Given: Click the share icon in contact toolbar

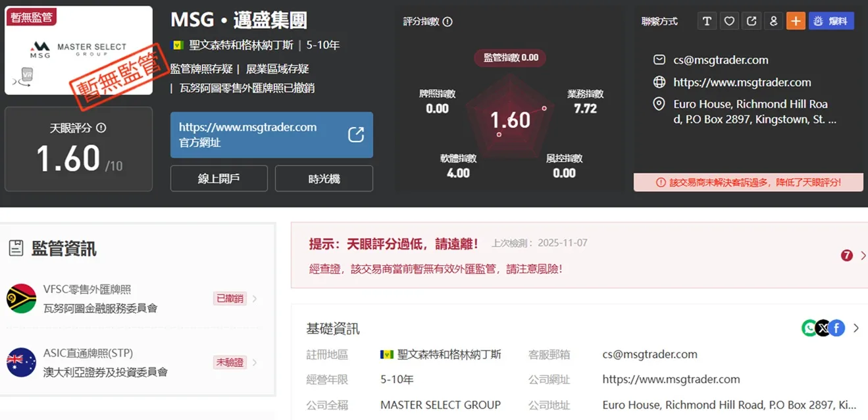Looking at the screenshot, I should (752, 21).
